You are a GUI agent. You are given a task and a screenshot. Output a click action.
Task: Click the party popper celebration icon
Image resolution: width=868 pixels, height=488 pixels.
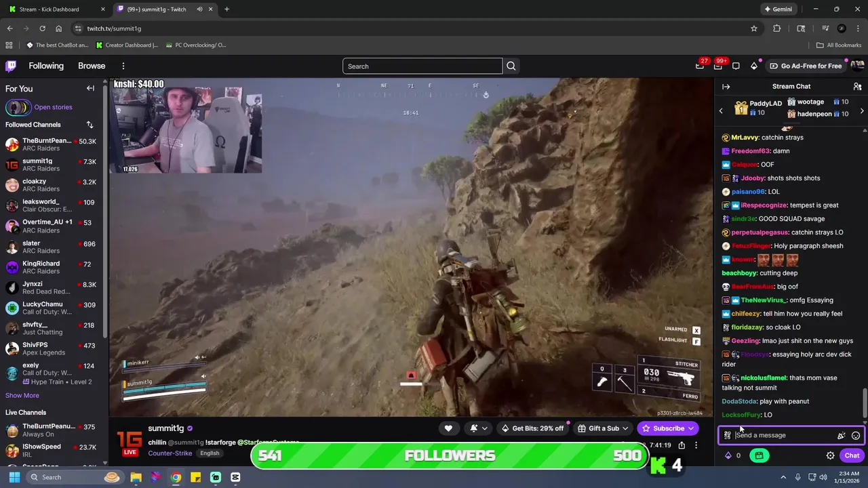pos(841,436)
